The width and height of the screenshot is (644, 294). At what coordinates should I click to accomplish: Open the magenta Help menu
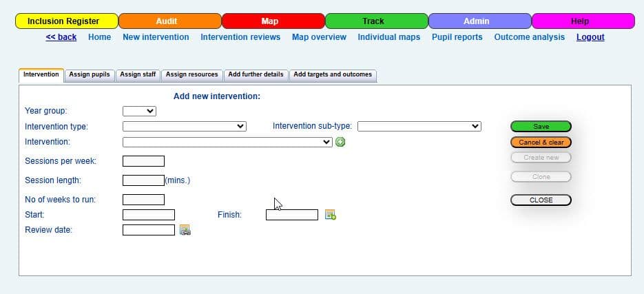[x=583, y=21]
